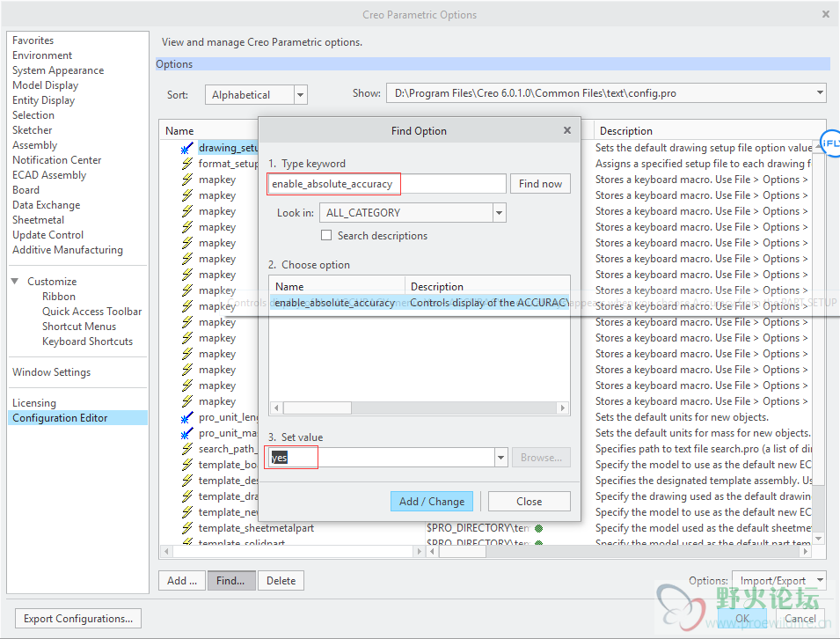The image size is (840, 639).
Task: Collapse the Customize section
Action: pos(15,282)
